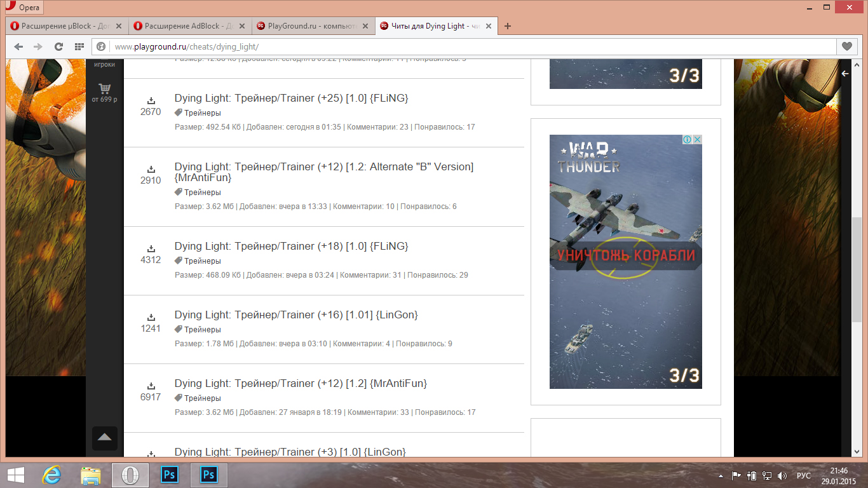Show site info via the globe icon

[x=102, y=46]
